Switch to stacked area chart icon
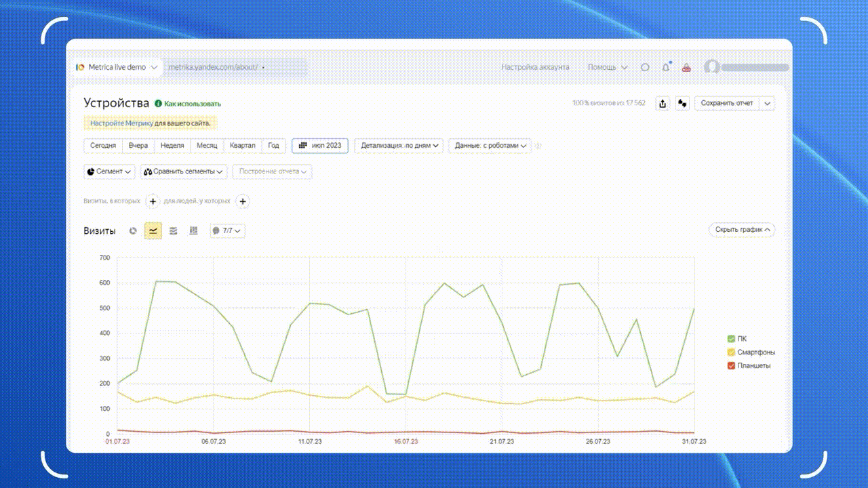 pyautogui.click(x=174, y=231)
